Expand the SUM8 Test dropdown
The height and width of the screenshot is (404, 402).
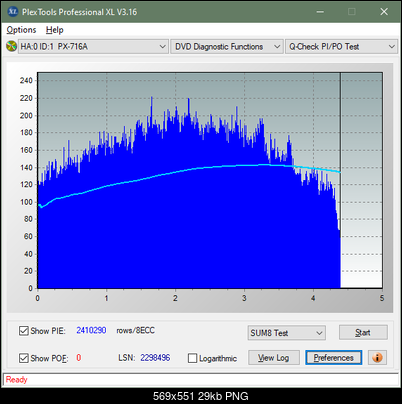click(x=287, y=333)
